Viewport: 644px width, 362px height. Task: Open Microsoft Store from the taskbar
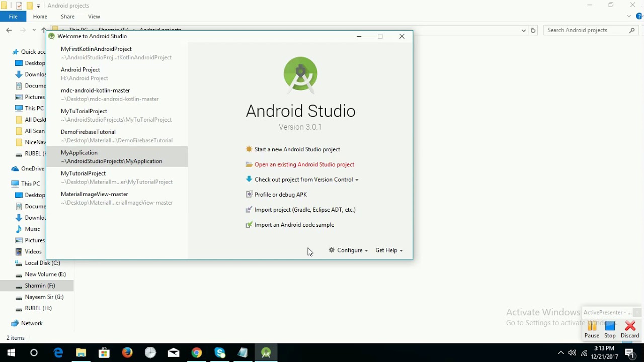104,353
